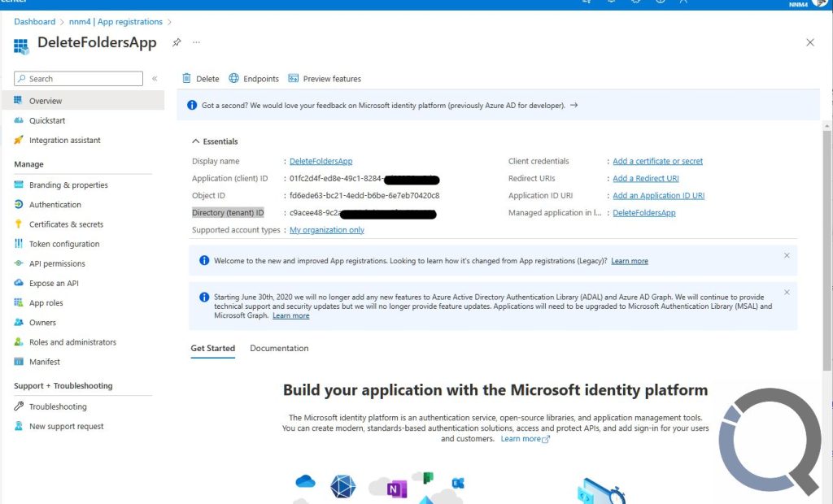Collapse the sidebar menu with double chevron
This screenshot has height=504, width=833.
coord(155,79)
